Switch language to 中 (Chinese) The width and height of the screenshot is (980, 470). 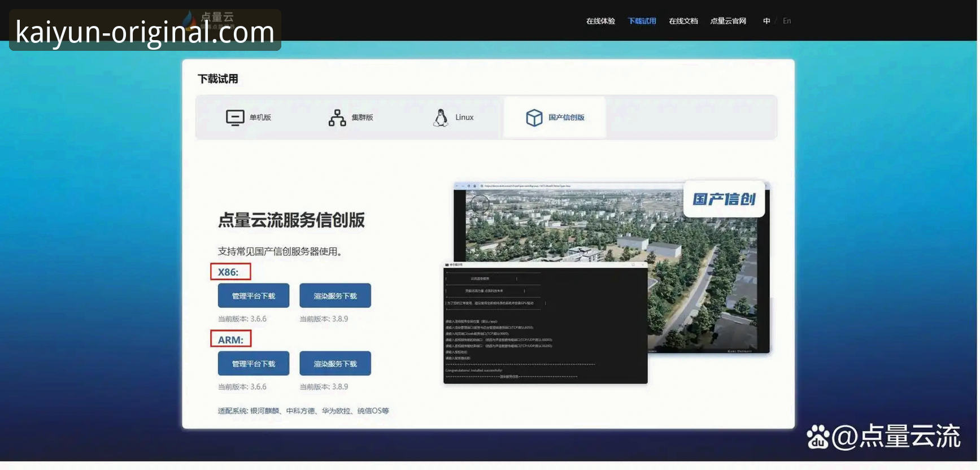tap(766, 21)
